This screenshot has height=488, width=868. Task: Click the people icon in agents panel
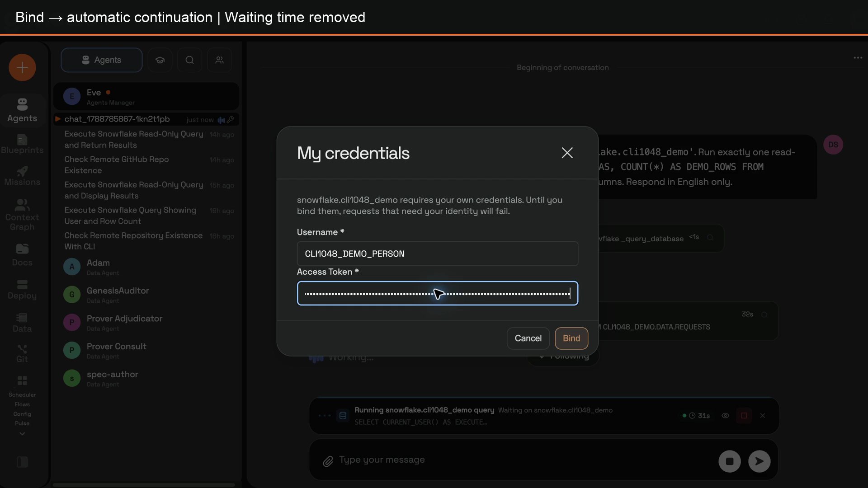pos(220,60)
